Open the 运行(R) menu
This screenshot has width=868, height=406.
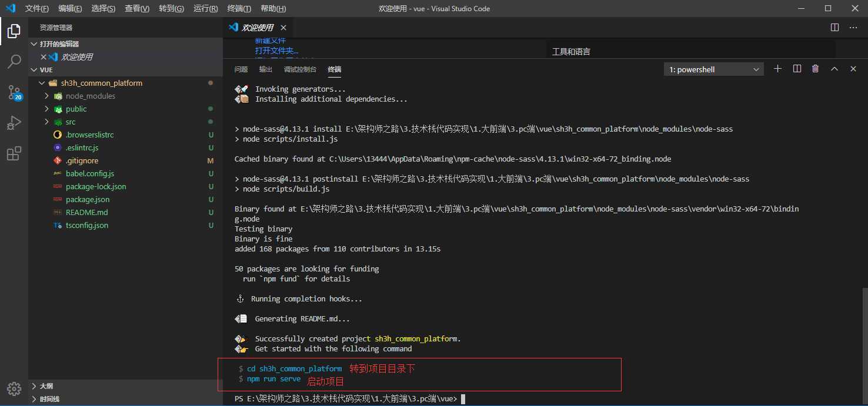click(x=205, y=9)
